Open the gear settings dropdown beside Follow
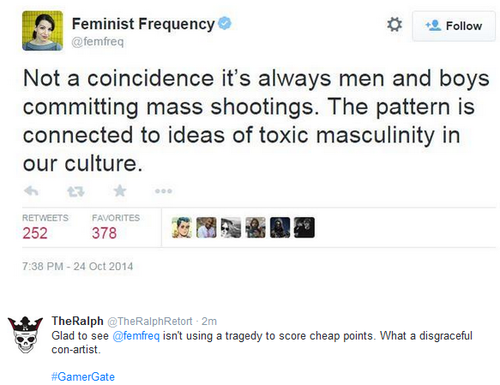 [x=395, y=25]
